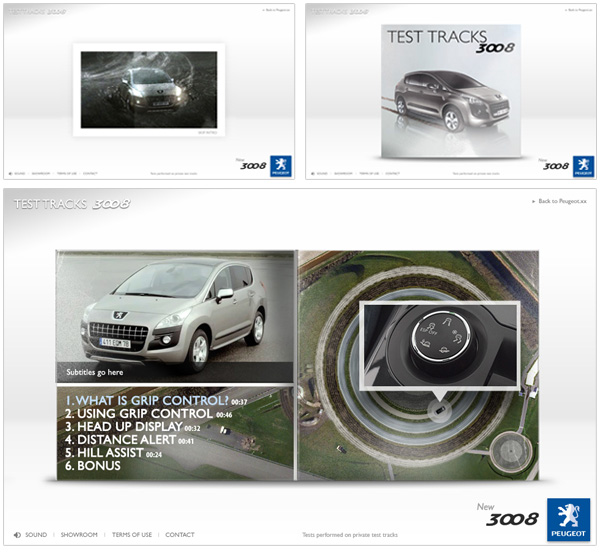Toggle Sound in top-left screen footer
Image resolution: width=600 pixels, height=554 pixels.
click(x=17, y=173)
